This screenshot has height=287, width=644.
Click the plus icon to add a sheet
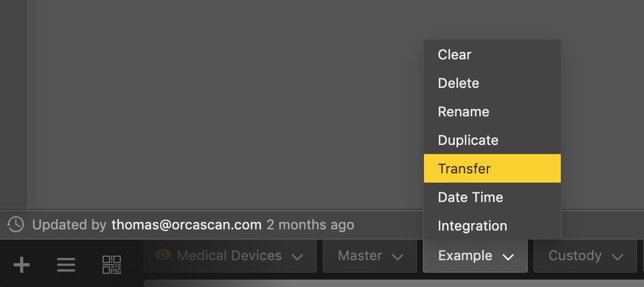tap(22, 265)
